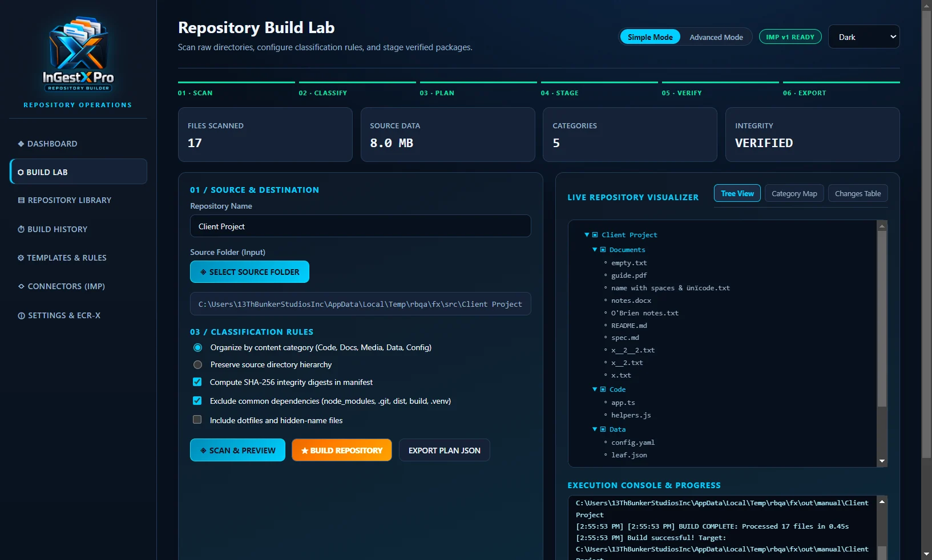Click the console scrollbar up arrow
Image resolution: width=932 pixels, height=560 pixels.
click(882, 502)
